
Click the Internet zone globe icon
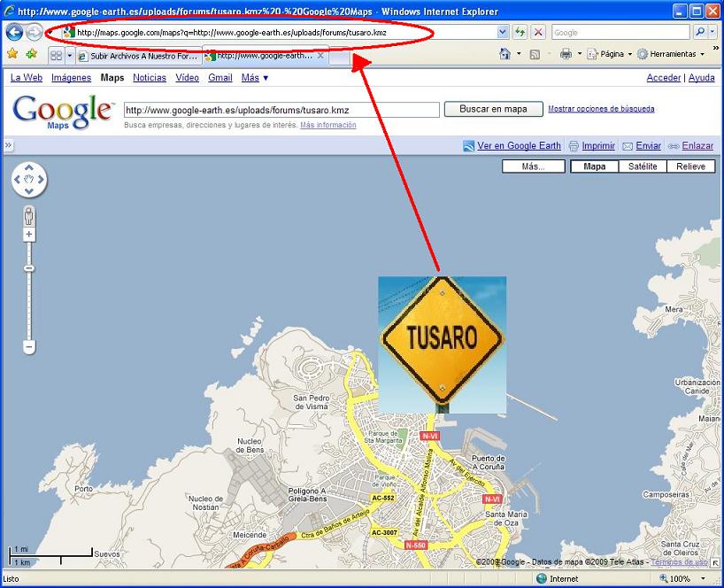[x=541, y=578]
